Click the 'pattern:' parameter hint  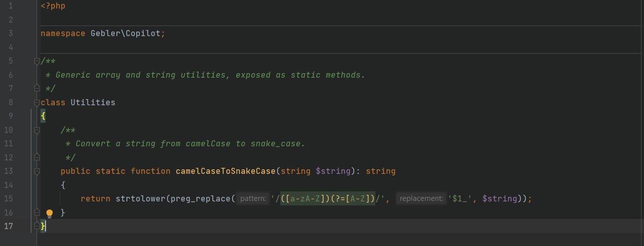pyautogui.click(x=253, y=198)
